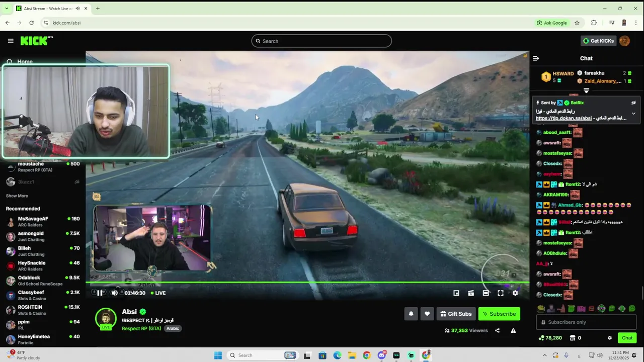
Task: Click the Arabic language tag
Action: [x=173, y=328]
